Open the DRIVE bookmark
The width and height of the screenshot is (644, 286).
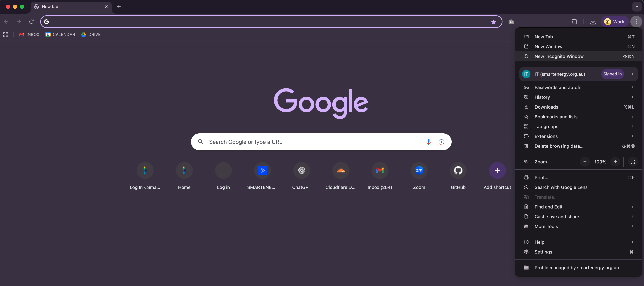tap(91, 34)
